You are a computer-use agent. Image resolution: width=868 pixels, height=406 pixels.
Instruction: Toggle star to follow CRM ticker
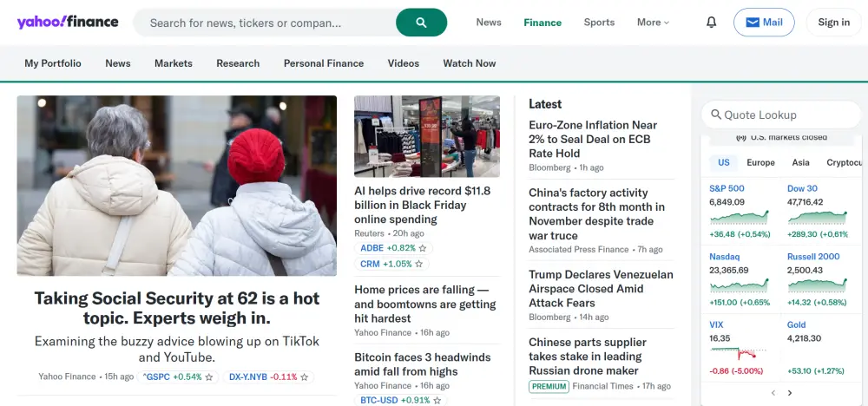point(419,265)
